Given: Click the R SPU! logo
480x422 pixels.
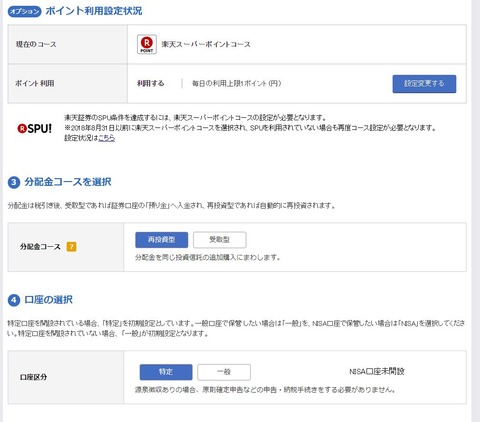Looking at the screenshot, I should (35, 128).
